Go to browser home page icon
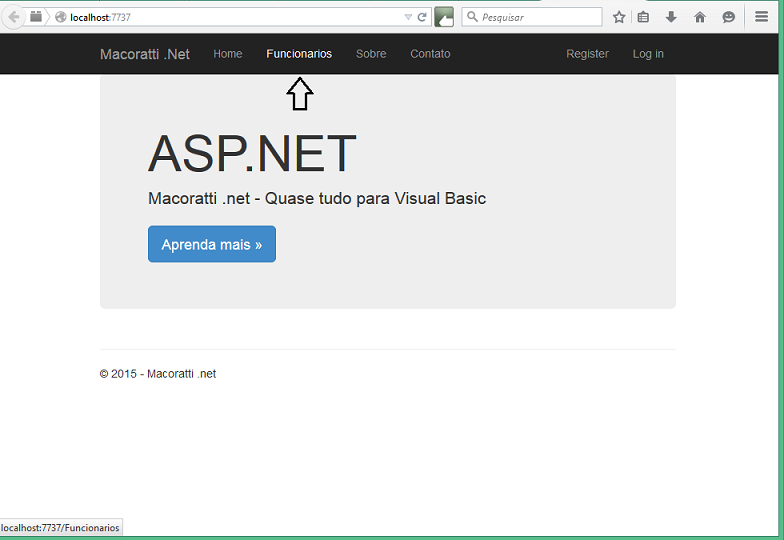 coord(700,18)
